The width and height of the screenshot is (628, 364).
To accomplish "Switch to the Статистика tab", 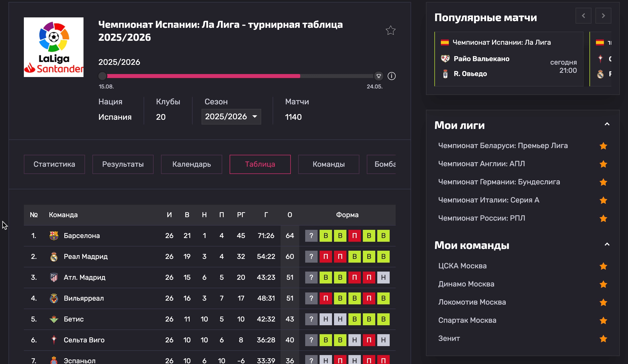I will point(54,164).
